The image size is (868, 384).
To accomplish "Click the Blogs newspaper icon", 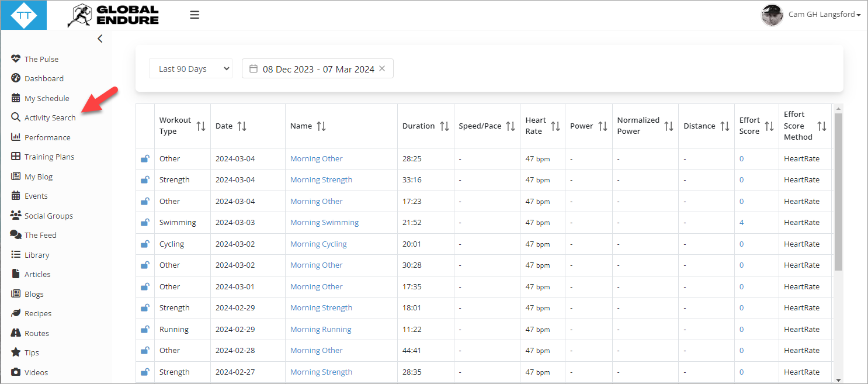I will (x=16, y=294).
